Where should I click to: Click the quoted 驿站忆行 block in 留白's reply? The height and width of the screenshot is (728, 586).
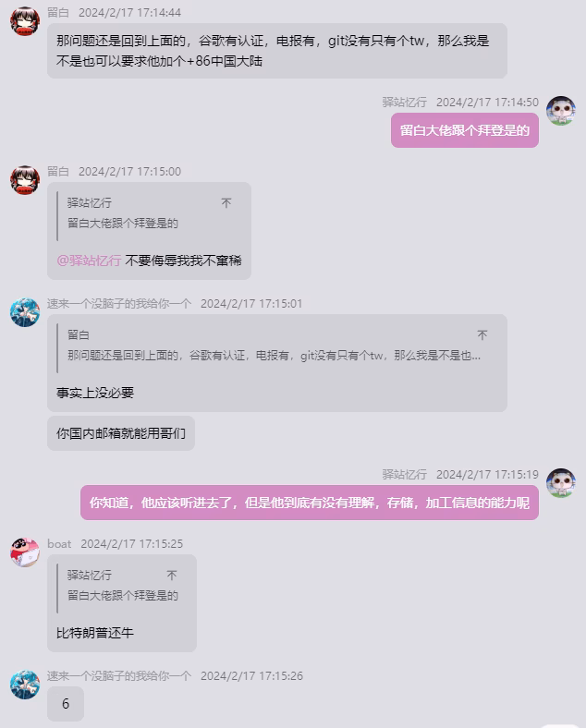(x=149, y=213)
